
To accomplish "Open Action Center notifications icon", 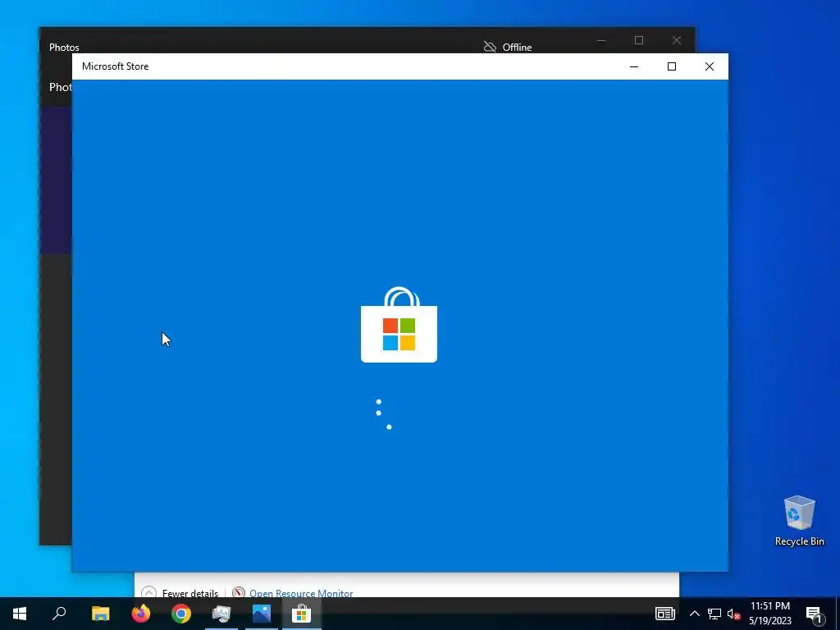I will pyautogui.click(x=814, y=614).
